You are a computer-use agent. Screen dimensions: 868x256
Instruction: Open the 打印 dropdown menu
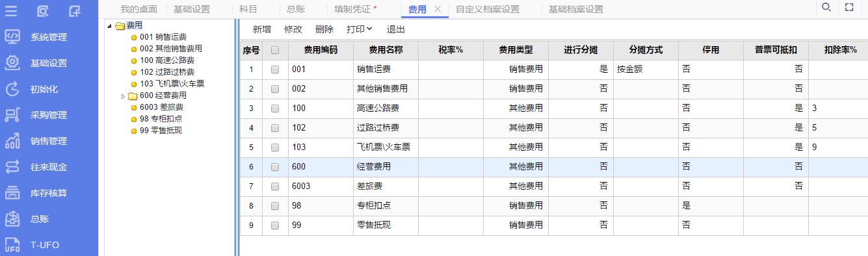pyautogui.click(x=360, y=29)
